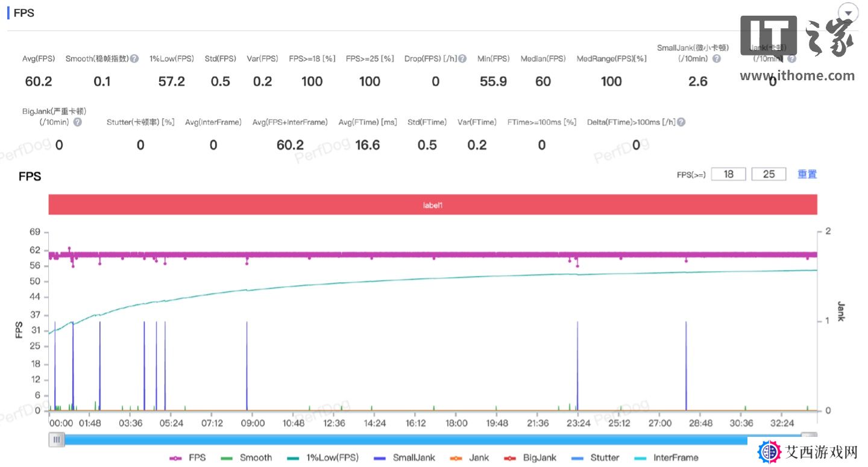Toggle Jank series in chart legend

[471, 457]
